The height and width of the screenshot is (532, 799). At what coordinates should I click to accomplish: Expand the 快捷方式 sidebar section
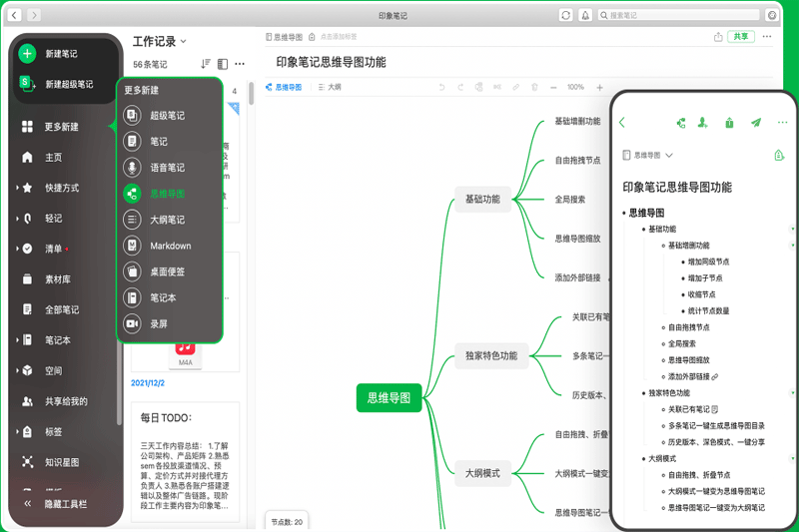17,188
